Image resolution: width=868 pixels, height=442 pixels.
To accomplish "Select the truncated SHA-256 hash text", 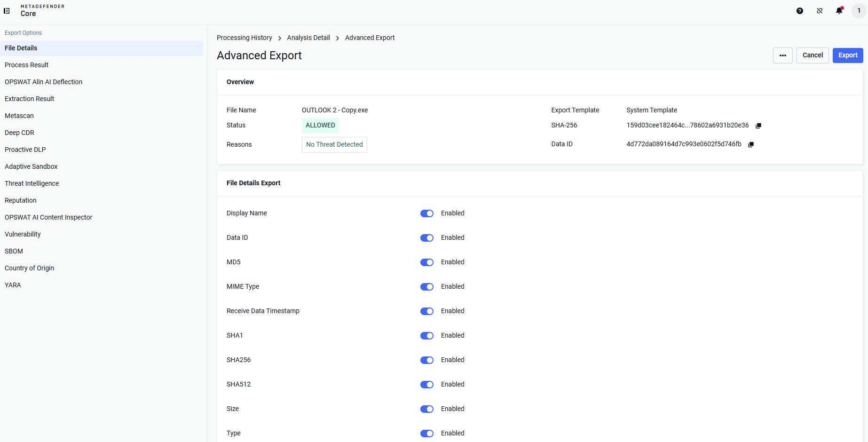I will coord(687,126).
